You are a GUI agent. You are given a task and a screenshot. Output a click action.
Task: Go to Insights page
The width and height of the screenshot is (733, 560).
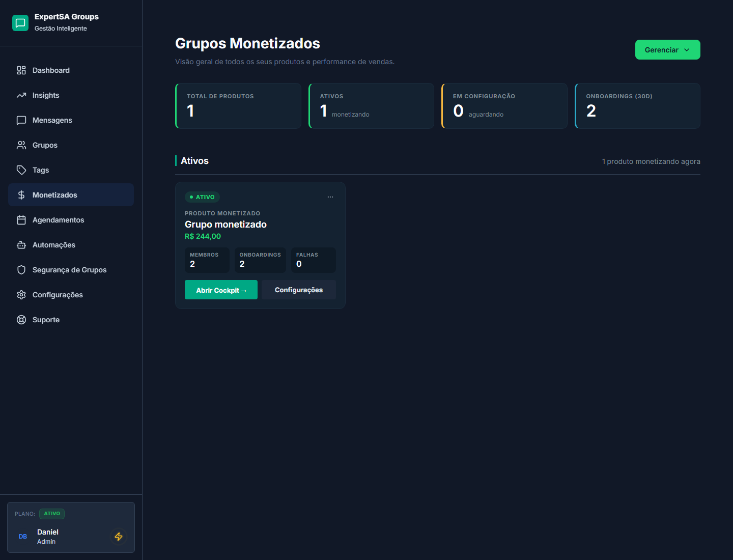[71, 95]
